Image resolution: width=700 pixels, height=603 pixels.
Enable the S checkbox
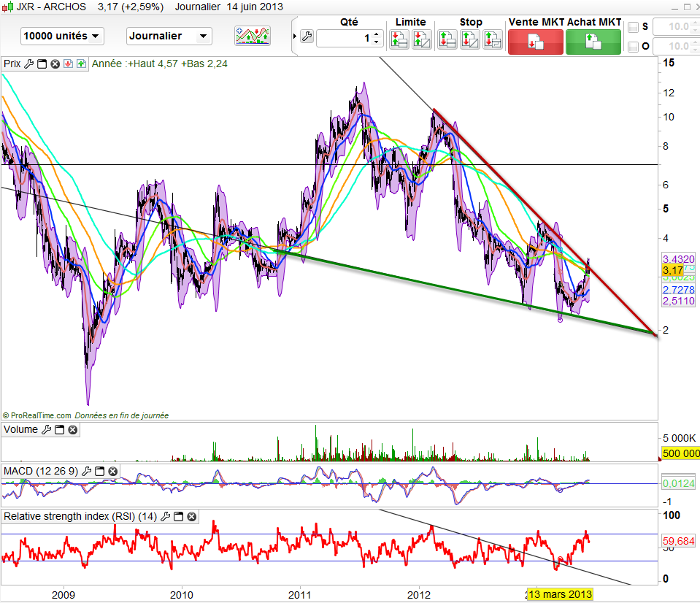pyautogui.click(x=633, y=27)
